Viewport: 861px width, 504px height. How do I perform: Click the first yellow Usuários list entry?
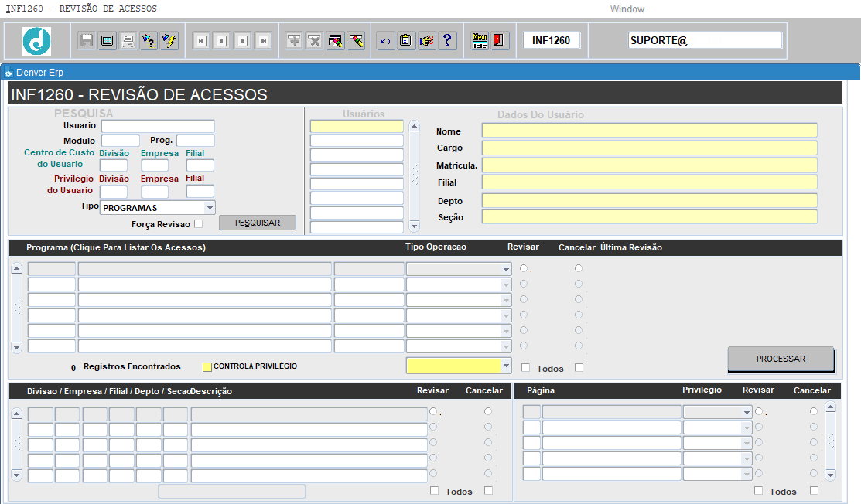357,126
